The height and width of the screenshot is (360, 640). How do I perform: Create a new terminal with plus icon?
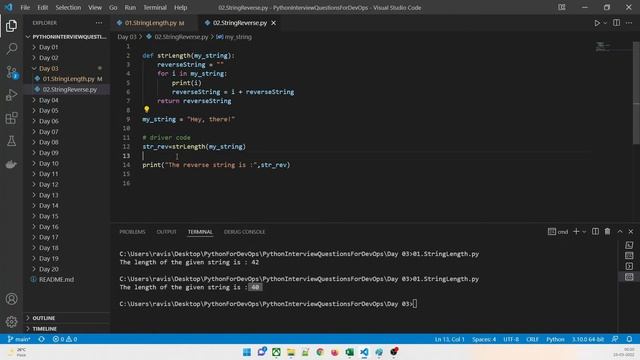pyautogui.click(x=576, y=231)
